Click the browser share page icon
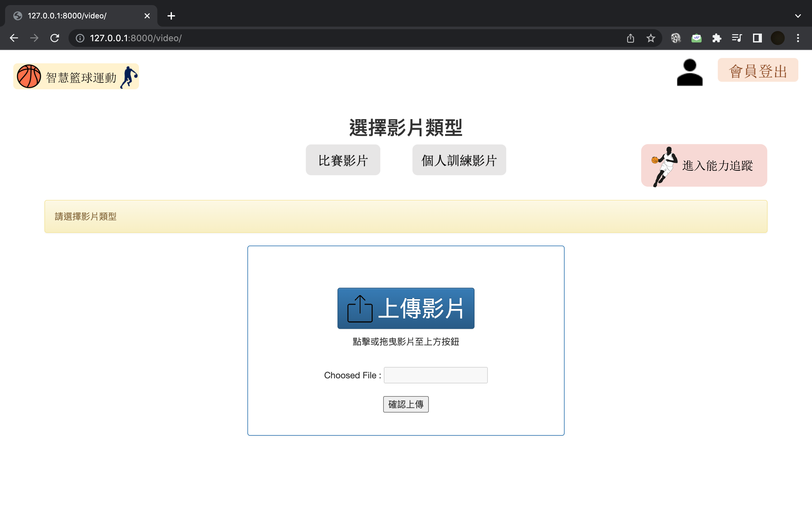This screenshot has height=507, width=812. pyautogui.click(x=631, y=38)
